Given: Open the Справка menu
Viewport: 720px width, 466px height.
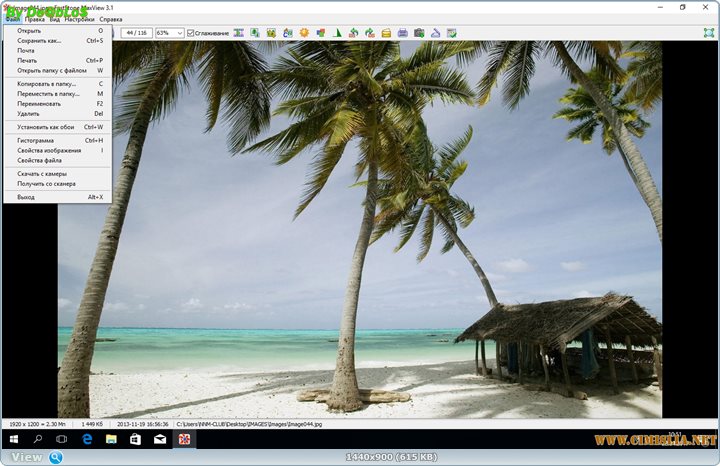Looking at the screenshot, I should [111, 19].
